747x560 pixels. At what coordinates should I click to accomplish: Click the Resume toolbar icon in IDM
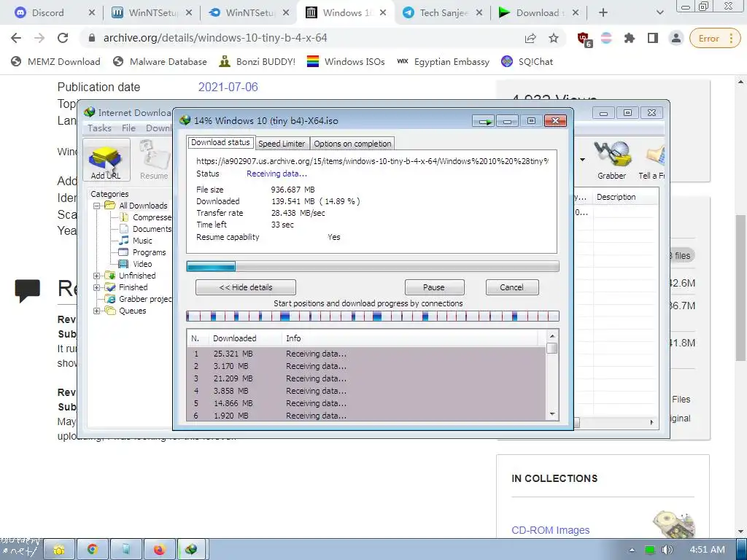click(154, 160)
